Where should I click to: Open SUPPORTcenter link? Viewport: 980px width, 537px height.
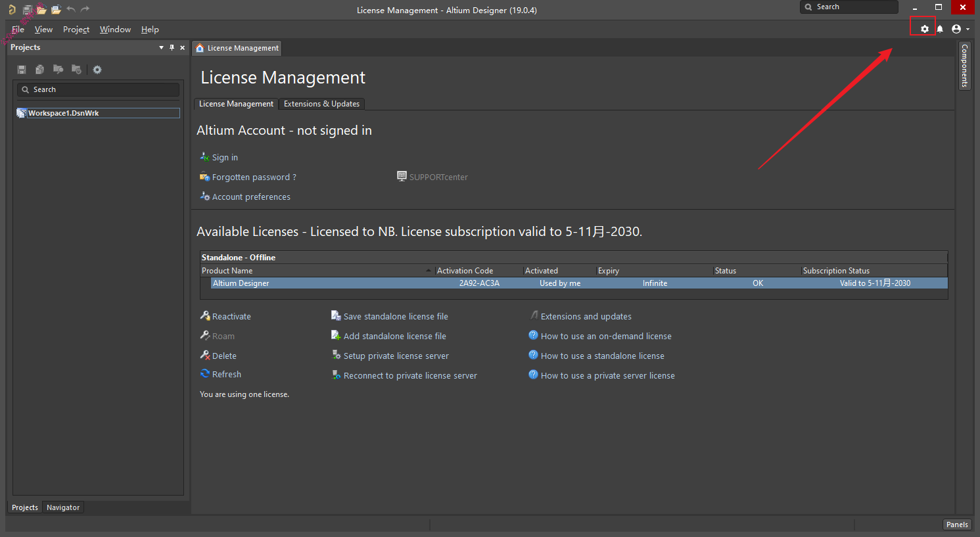438,177
